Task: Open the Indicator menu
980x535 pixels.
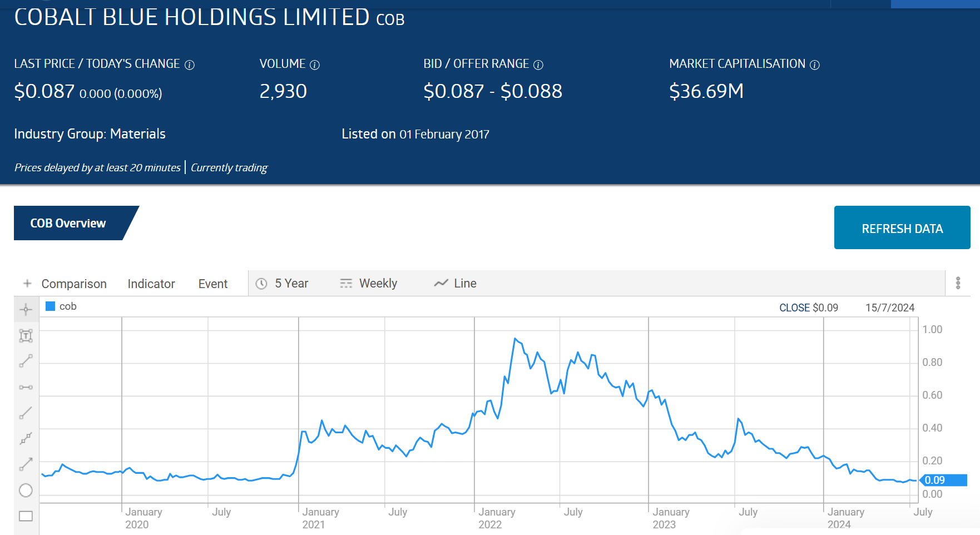Action: pyautogui.click(x=151, y=284)
